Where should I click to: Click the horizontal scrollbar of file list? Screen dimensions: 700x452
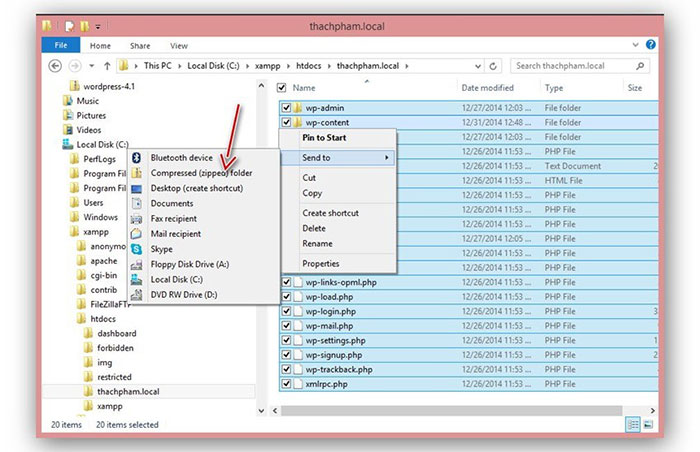point(451,410)
